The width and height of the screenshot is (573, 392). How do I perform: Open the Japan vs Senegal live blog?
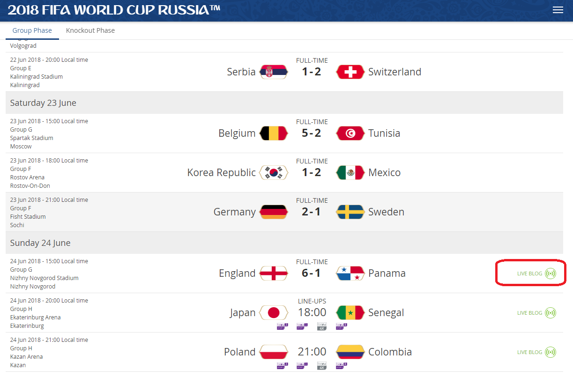536,313
